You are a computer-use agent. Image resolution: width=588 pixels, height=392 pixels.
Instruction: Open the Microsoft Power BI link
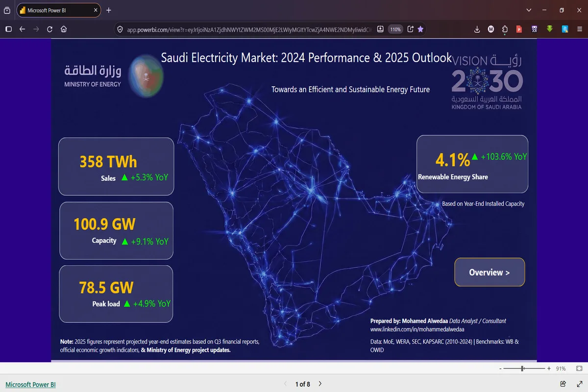point(30,385)
